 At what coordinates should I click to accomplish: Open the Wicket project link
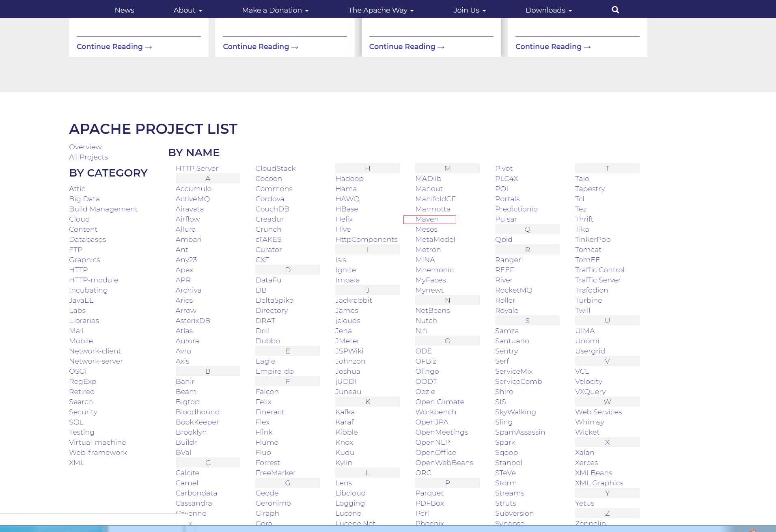pos(587,432)
